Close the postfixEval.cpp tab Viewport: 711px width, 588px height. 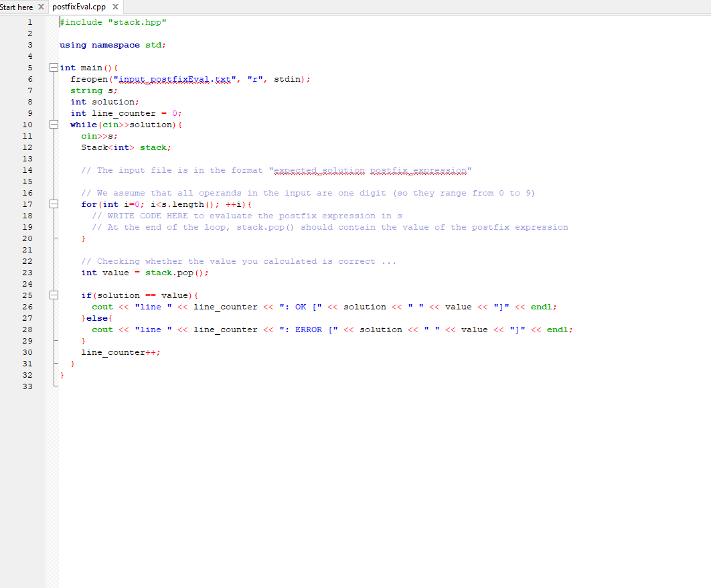point(114,7)
